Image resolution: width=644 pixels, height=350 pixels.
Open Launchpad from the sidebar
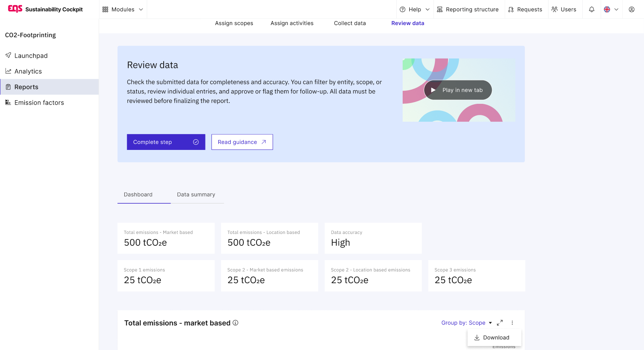31,56
